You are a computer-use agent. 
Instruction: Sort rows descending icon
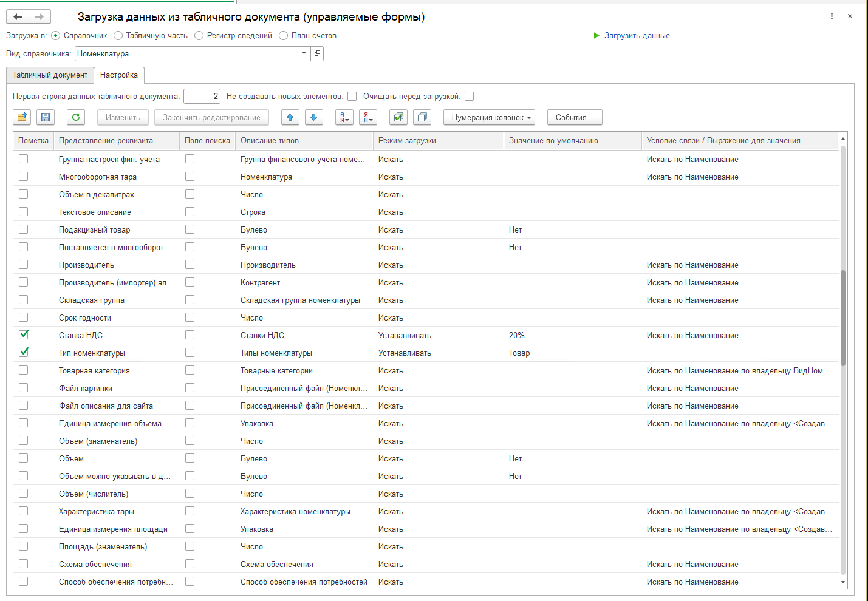368,117
